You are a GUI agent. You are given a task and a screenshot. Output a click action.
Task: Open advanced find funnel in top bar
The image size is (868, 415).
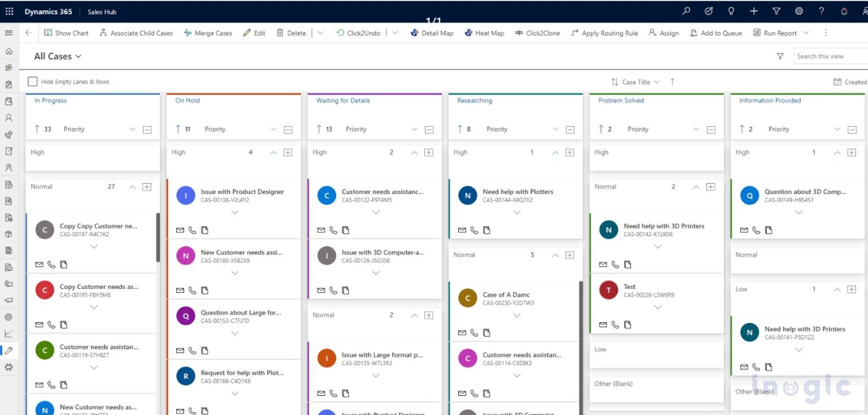[776, 11]
